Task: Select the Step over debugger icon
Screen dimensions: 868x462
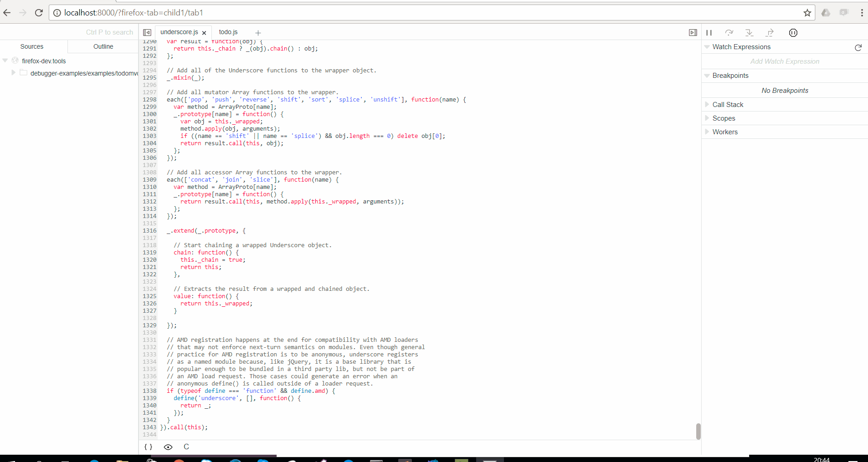Action: pos(729,33)
